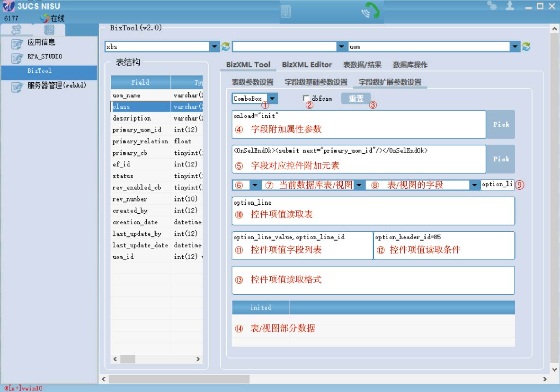The image size is (560, 392).
Task: Open 服务器管理(webAd) in the sidebar
Action: coord(57,85)
